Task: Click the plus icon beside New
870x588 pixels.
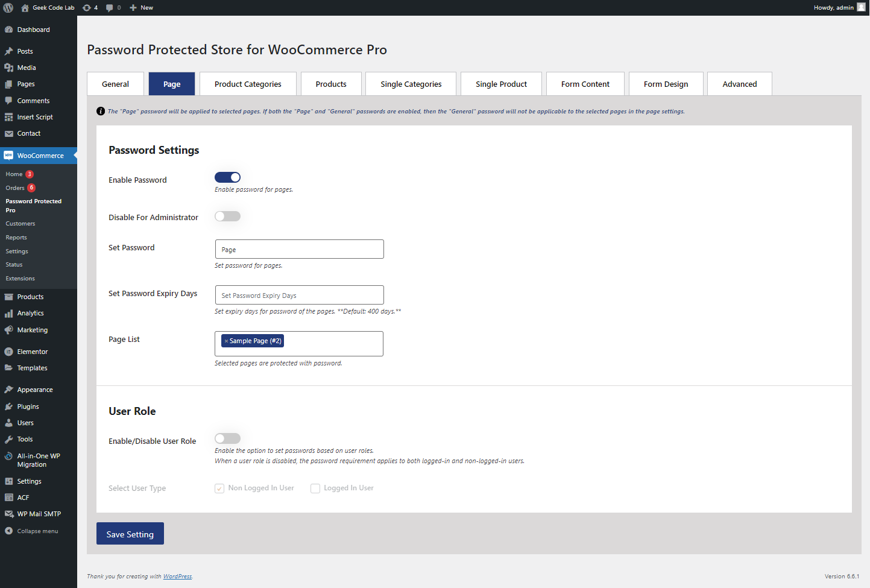Action: tap(133, 8)
